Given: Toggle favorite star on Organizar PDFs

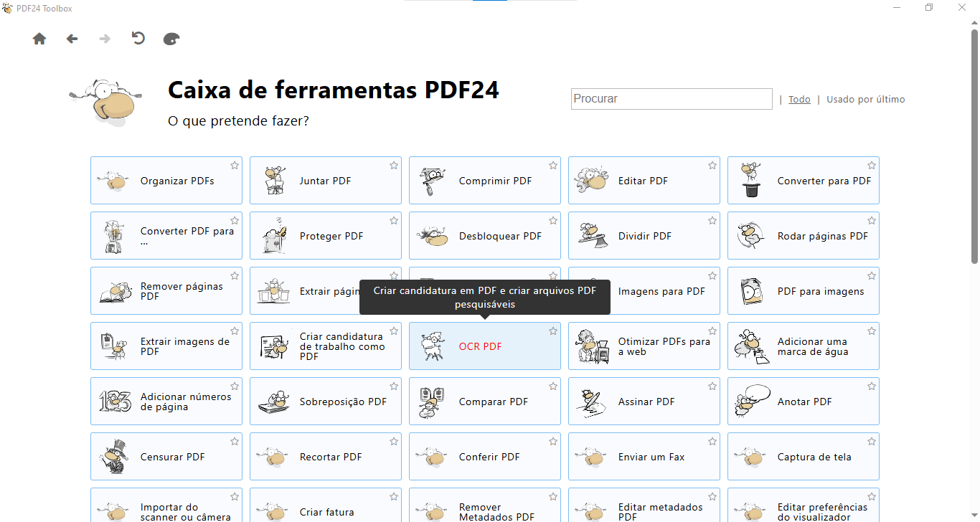Looking at the screenshot, I should (235, 166).
